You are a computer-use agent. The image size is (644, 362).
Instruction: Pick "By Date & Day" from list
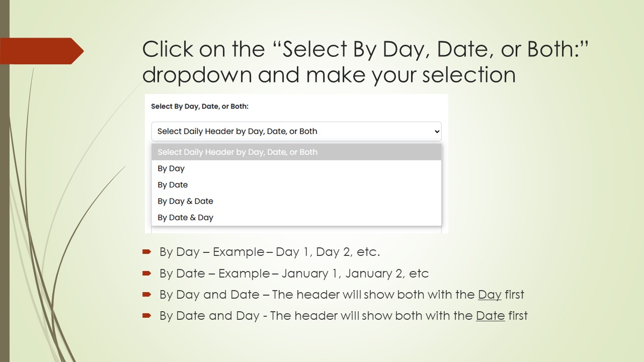tap(185, 217)
